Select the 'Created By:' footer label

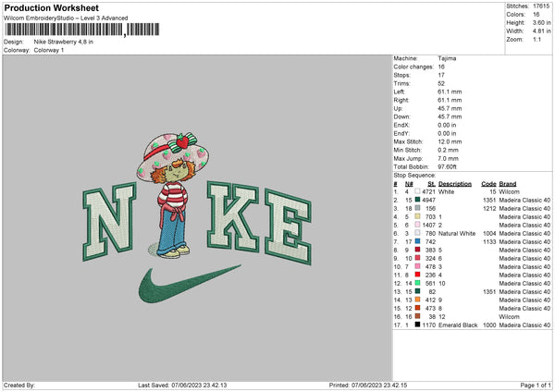pos(19,386)
